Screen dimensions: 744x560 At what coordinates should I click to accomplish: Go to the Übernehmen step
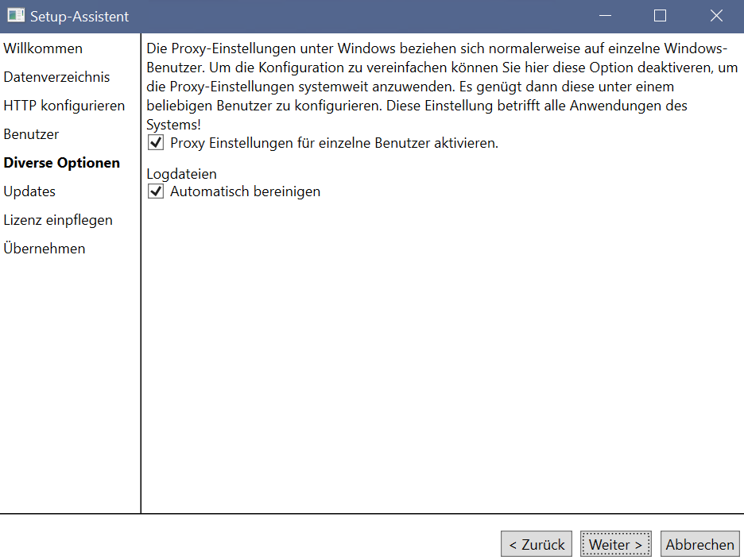tap(45, 249)
